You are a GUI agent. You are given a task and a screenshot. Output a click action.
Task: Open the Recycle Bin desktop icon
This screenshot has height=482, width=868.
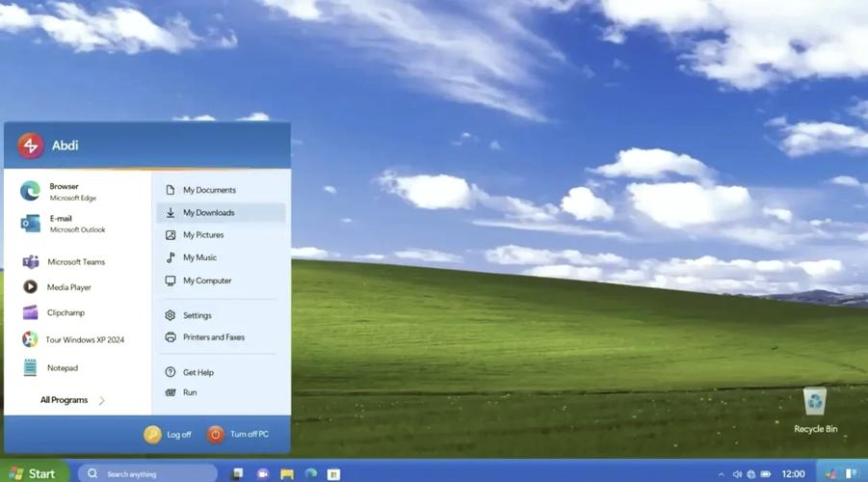(x=815, y=410)
